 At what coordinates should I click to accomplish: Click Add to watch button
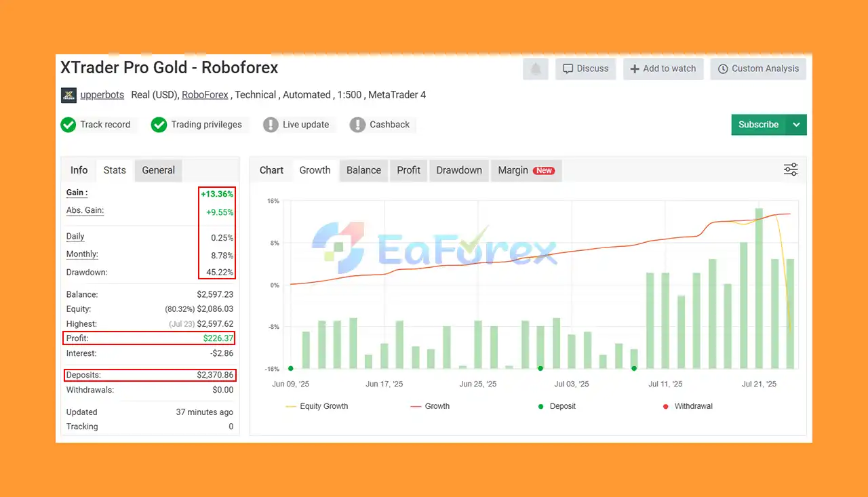point(663,69)
